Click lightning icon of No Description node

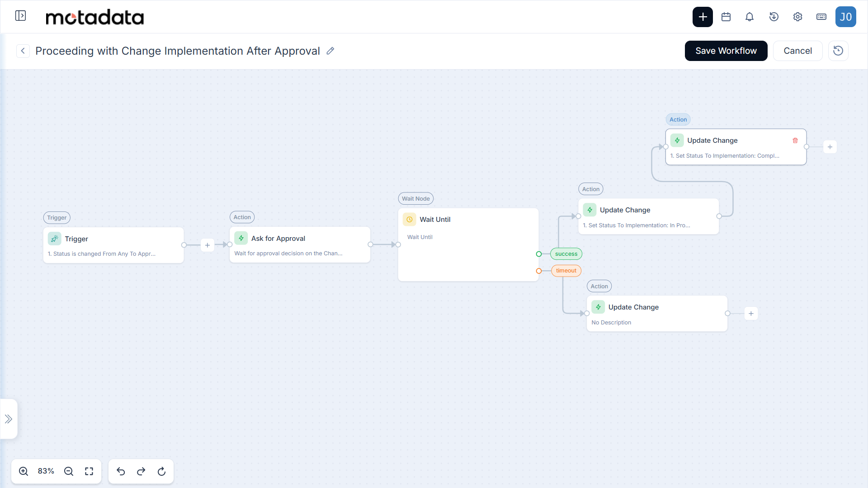[x=598, y=307]
